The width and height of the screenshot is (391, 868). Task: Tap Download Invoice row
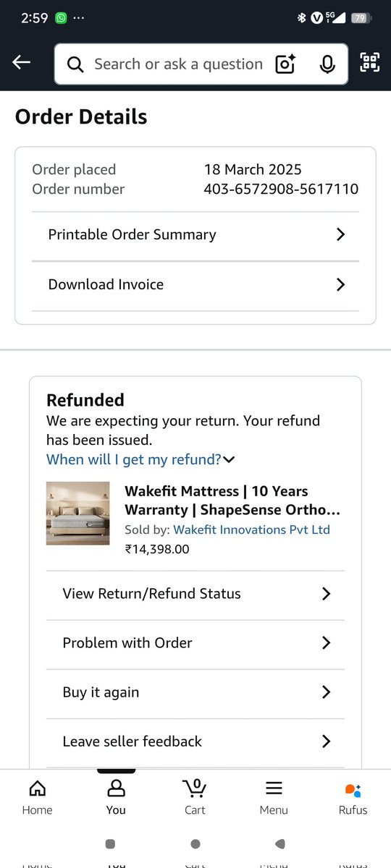click(195, 285)
